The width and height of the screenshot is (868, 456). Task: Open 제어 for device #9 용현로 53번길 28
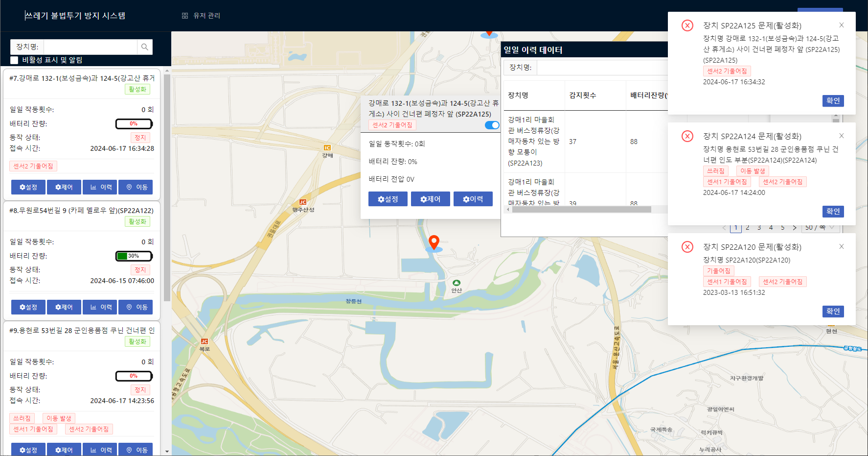[64, 449]
